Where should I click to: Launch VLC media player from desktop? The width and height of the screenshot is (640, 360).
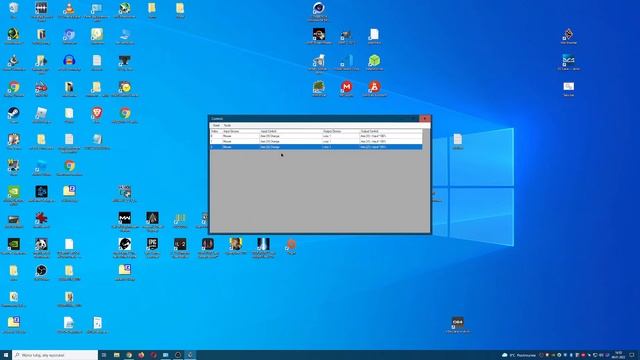(69, 9)
